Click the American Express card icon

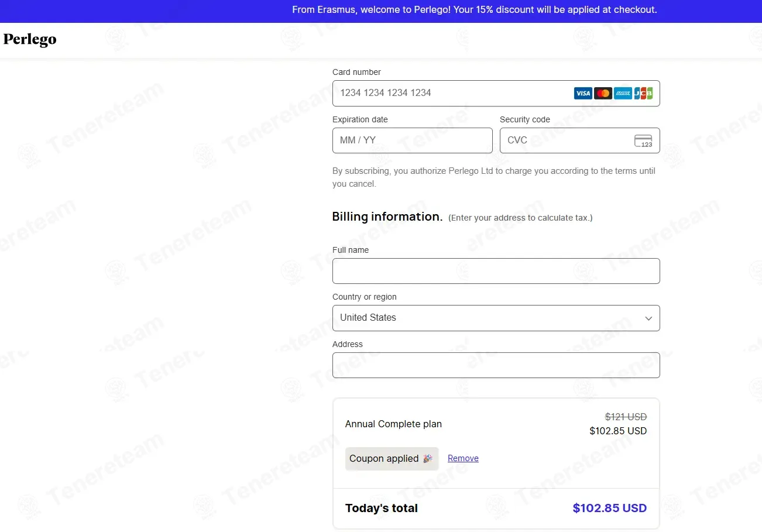click(x=623, y=93)
